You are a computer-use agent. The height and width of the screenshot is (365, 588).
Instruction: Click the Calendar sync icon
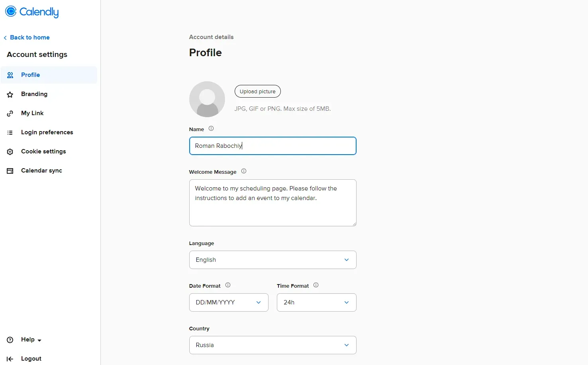[10, 171]
